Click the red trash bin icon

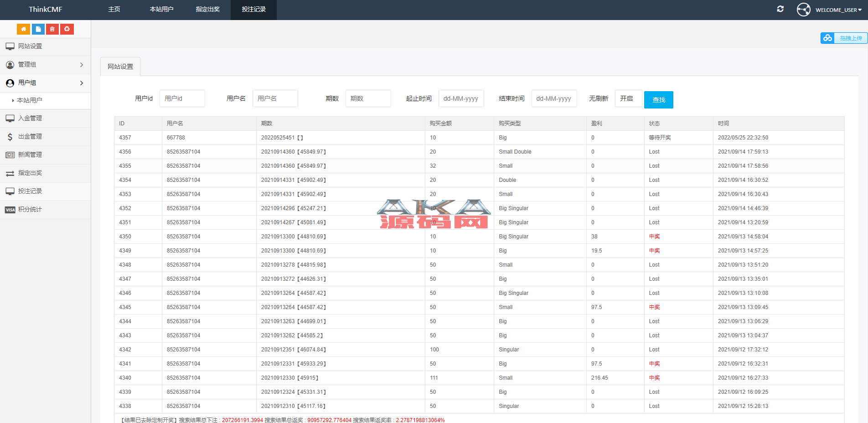pos(52,29)
